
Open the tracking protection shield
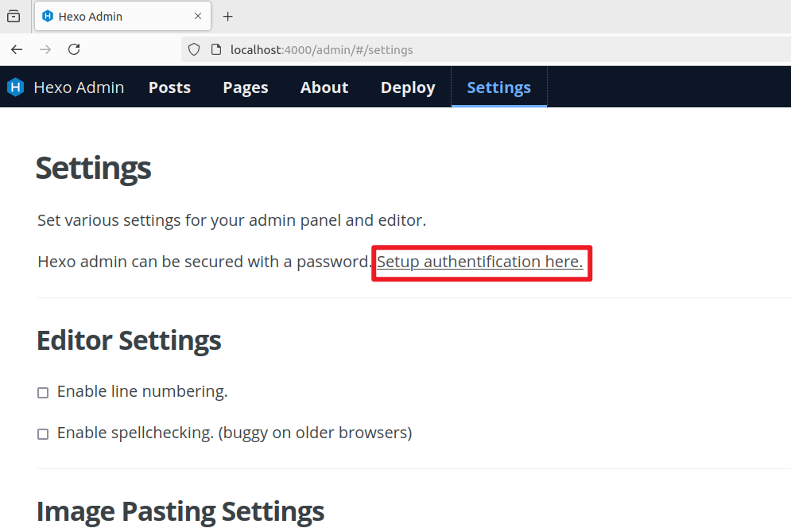(193, 49)
